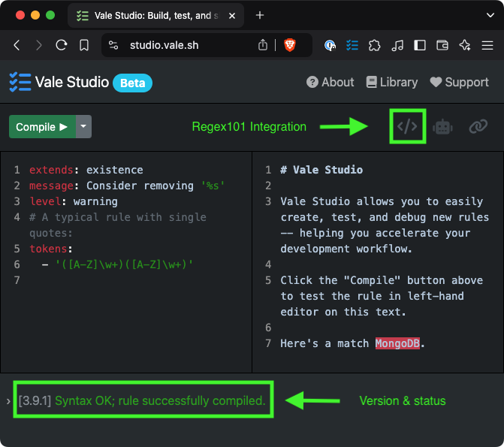Viewport: 504px width, 447px height.
Task: Open the browser extensions puzzle icon
Action: [x=375, y=45]
